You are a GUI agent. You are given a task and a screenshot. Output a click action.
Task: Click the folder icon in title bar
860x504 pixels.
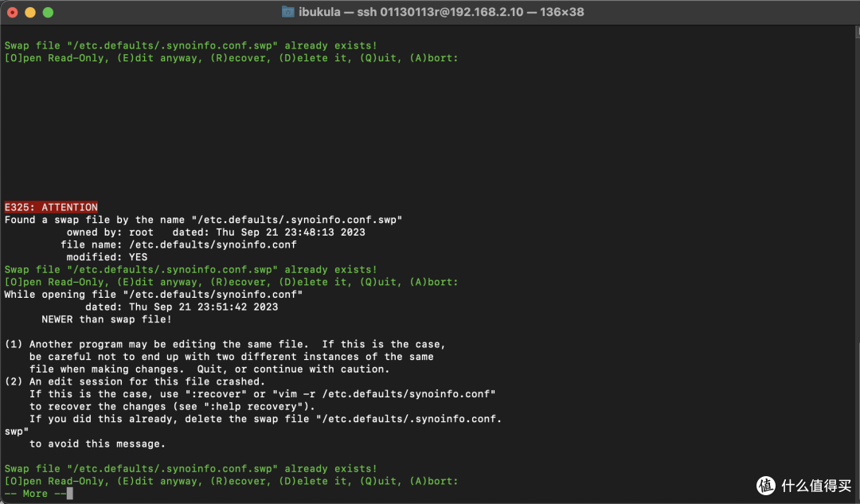pos(288,11)
